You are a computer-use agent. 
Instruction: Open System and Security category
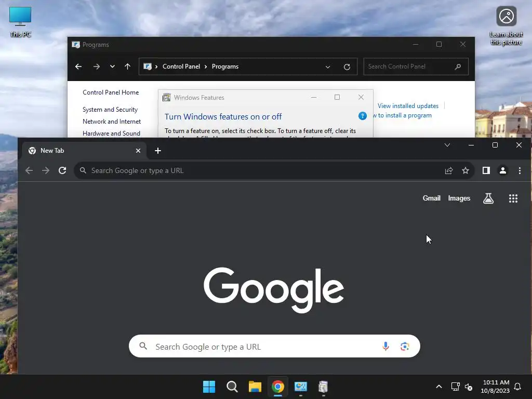pos(110,110)
